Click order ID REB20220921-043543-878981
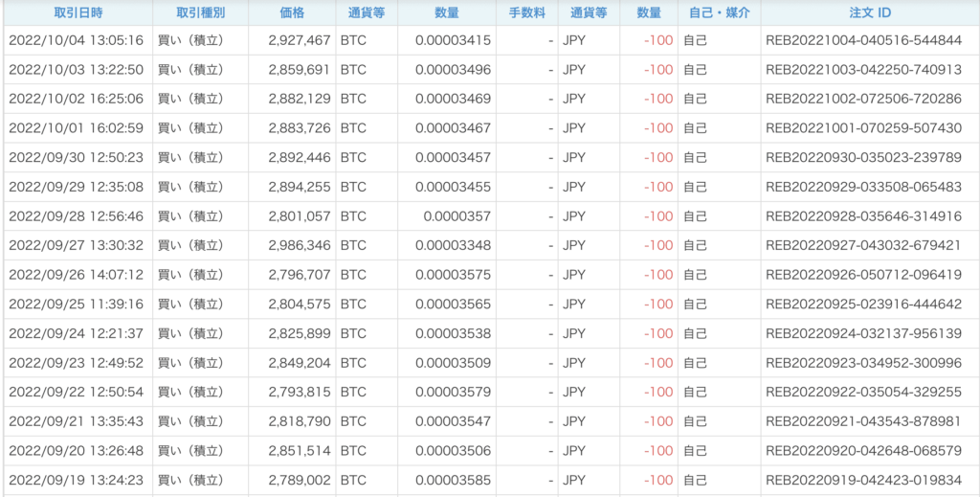 [x=863, y=421]
